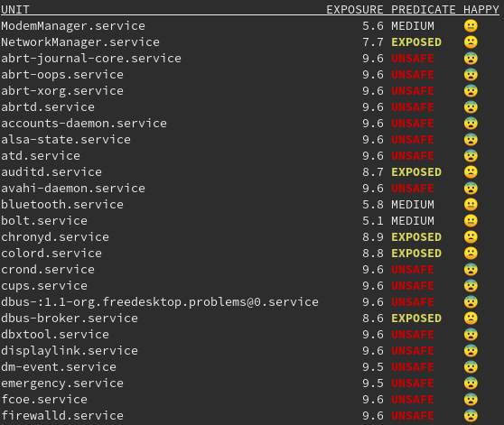Click the neutral face emoji for bluetooth.service
The width and height of the screenshot is (504, 425).
pyautogui.click(x=471, y=205)
